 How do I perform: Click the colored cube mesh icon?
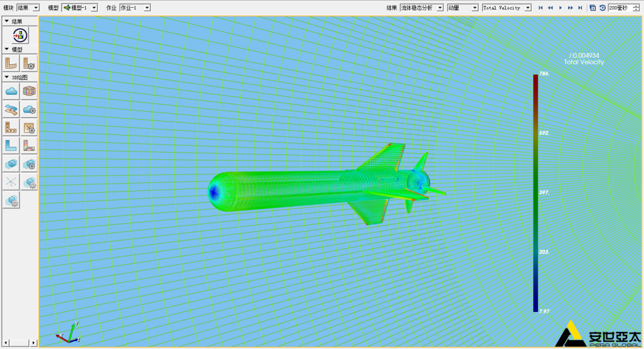coord(29,91)
